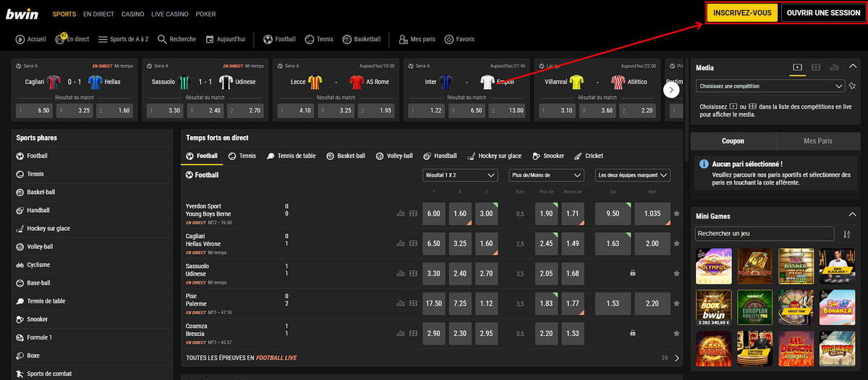Viewport: 868px width, 380px height.
Task: Open Formule 1 in Sports phares sidebar
Action: (93, 337)
